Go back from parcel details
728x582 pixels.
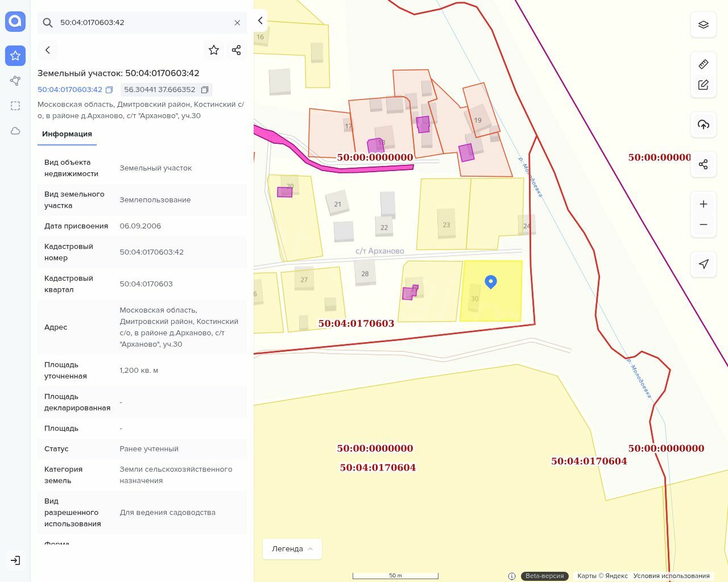(x=48, y=50)
